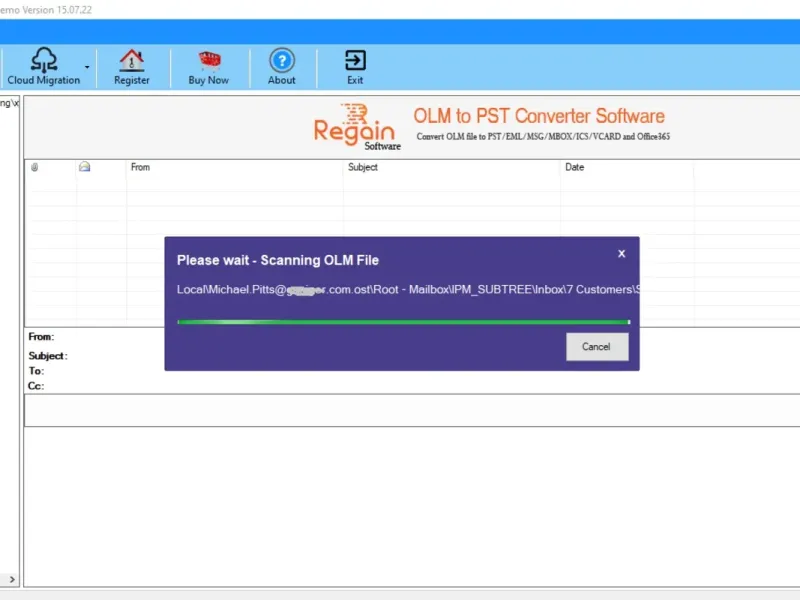
Task: Click the From: field label
Action: 41,337
